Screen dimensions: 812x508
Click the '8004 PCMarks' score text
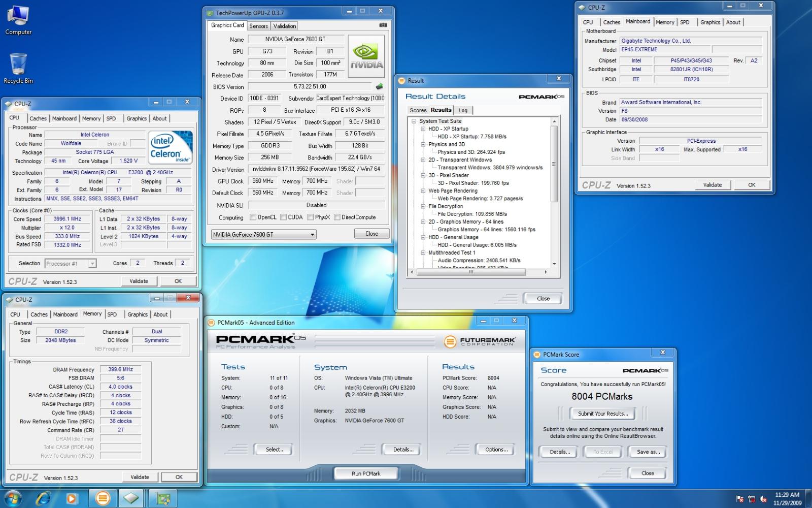tap(602, 397)
